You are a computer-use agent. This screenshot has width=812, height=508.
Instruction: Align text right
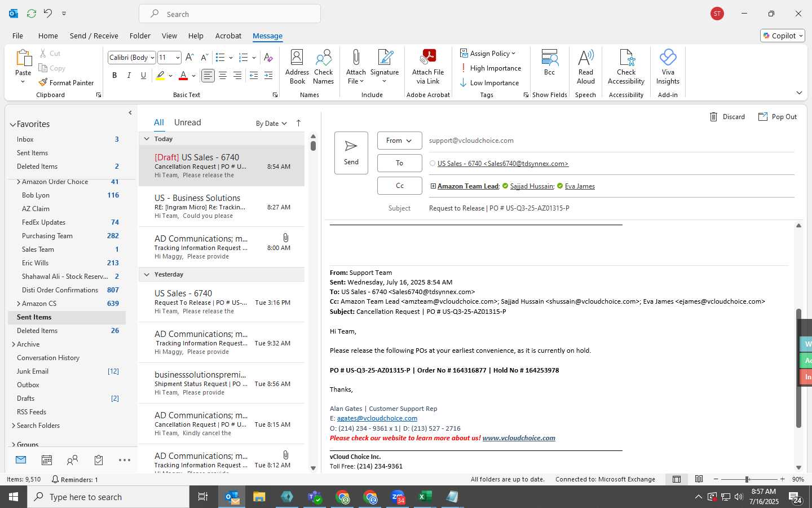[x=237, y=75]
